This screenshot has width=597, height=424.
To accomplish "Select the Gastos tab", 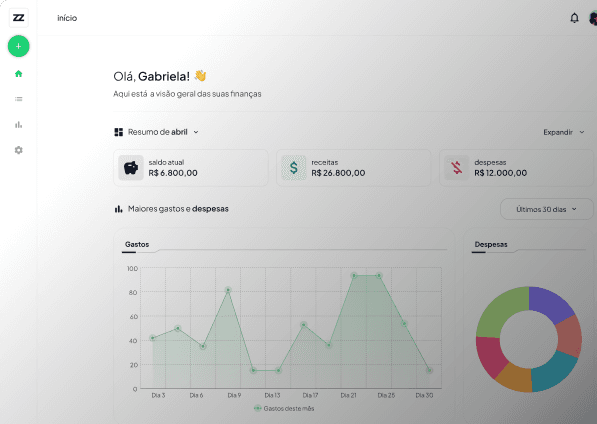I will pos(137,244).
